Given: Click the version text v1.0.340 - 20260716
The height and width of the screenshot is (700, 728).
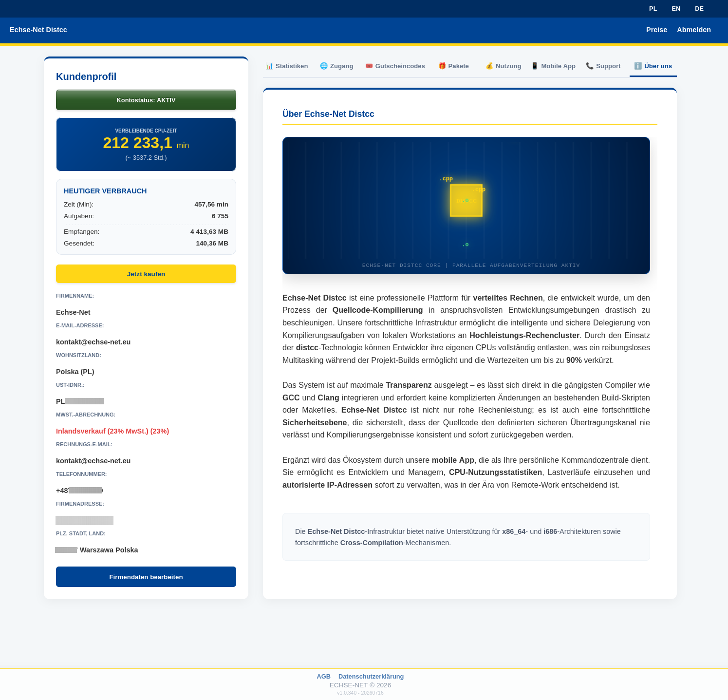Looking at the screenshot, I should click(x=360, y=693).
